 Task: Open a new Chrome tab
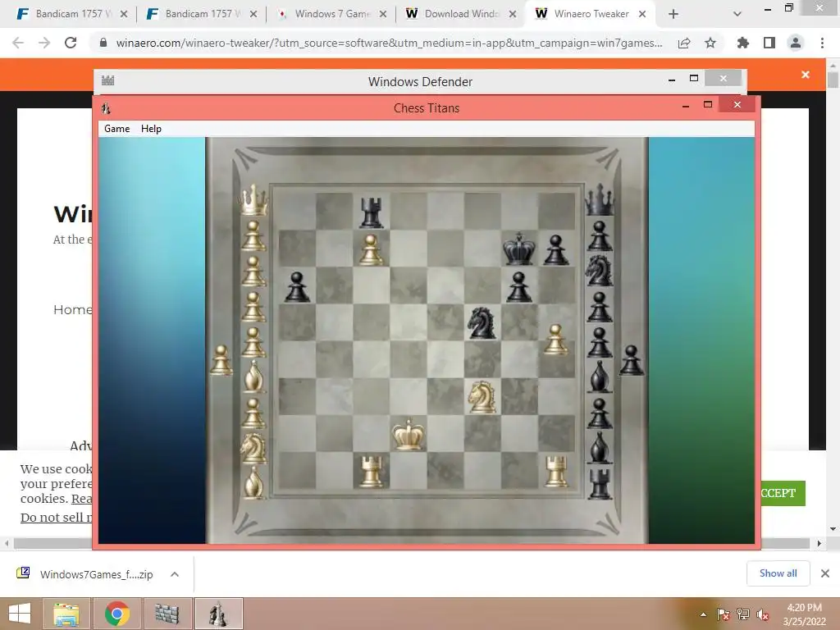[673, 14]
